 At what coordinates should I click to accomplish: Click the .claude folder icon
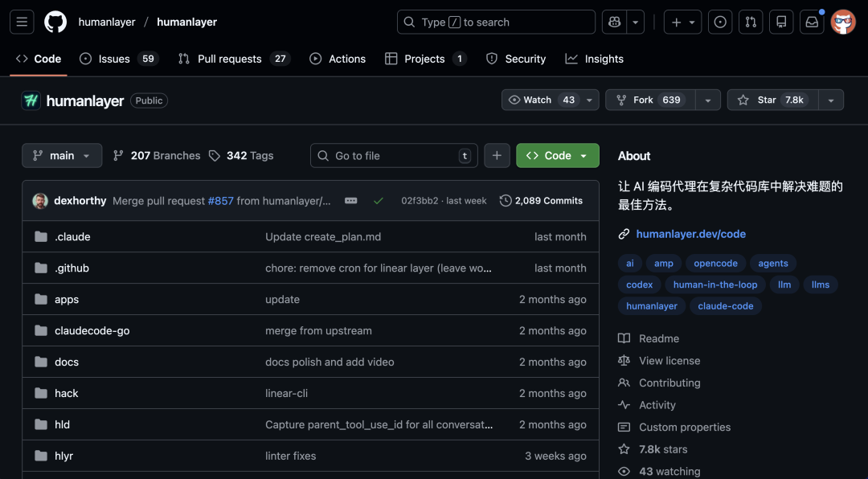click(41, 236)
